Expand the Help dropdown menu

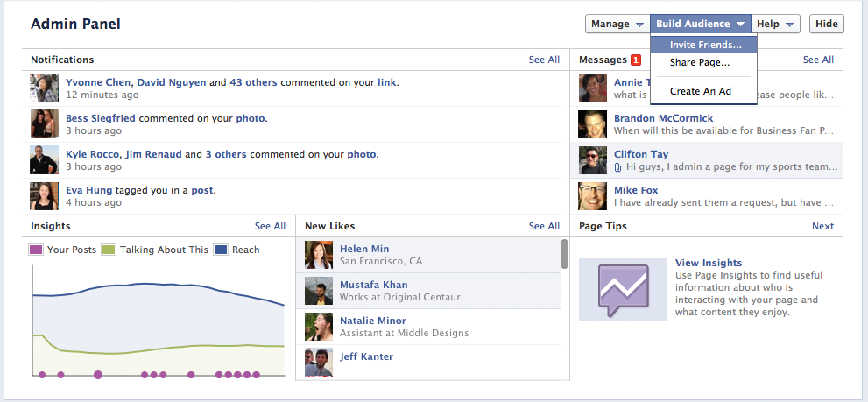pos(776,24)
